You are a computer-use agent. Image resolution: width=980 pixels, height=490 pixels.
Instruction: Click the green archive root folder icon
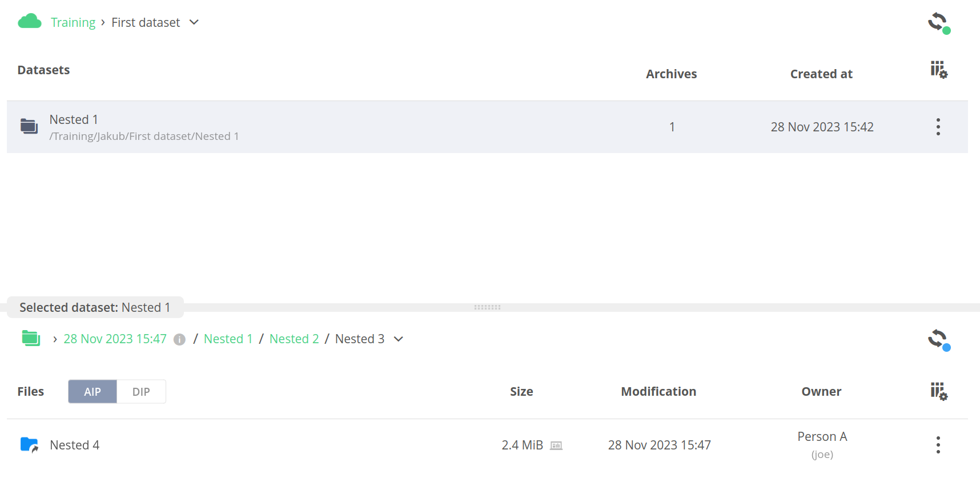click(x=31, y=339)
